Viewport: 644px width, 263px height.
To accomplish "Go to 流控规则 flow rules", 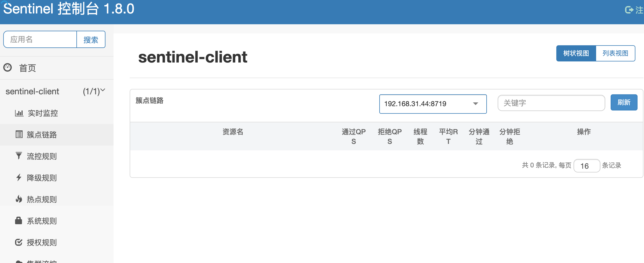I will (42, 156).
